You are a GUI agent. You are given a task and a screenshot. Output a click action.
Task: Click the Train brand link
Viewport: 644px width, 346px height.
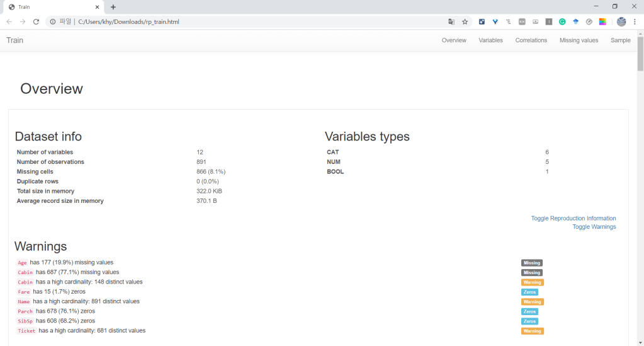click(x=14, y=40)
